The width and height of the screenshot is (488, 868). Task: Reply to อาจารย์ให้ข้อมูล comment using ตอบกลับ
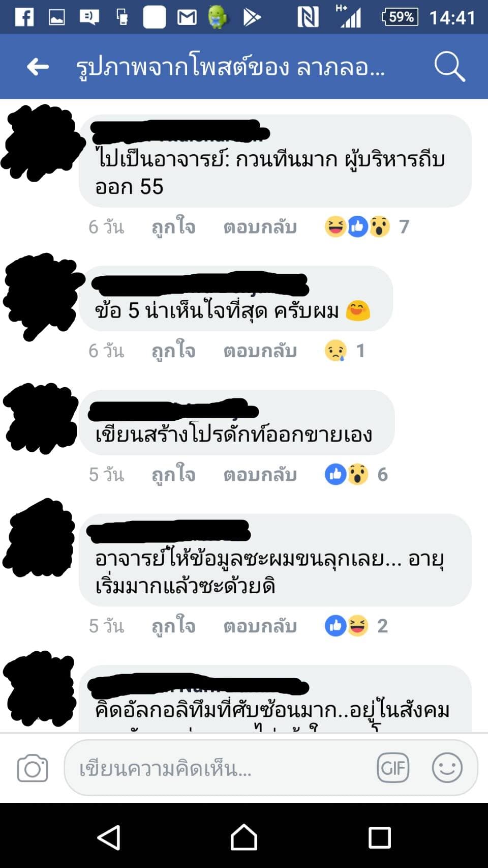260,626
